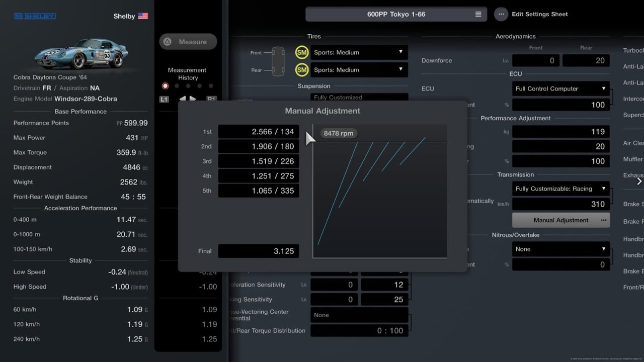Select the 4th gear ratio 1.251 / 275

pyautogui.click(x=259, y=176)
